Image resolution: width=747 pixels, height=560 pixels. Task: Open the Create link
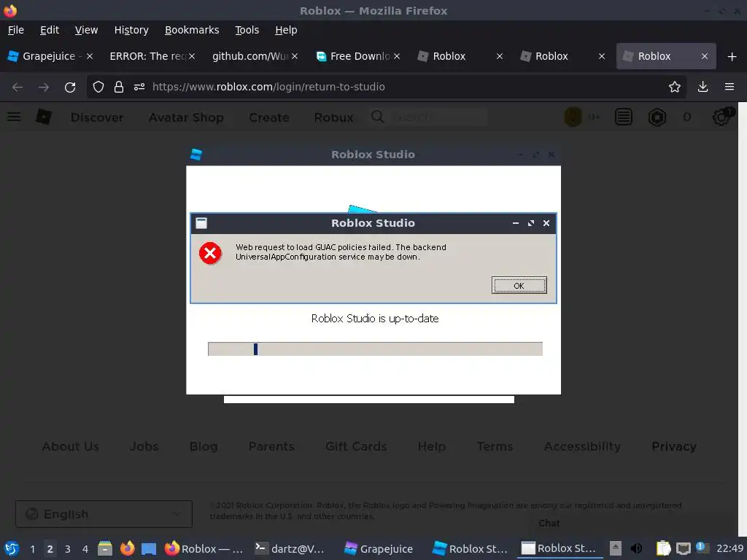pos(268,117)
